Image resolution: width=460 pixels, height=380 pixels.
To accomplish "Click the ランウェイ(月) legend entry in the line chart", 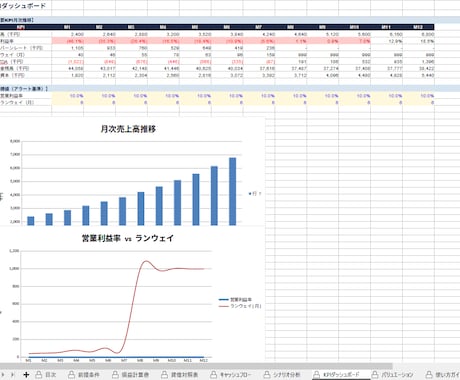I will [240, 306].
